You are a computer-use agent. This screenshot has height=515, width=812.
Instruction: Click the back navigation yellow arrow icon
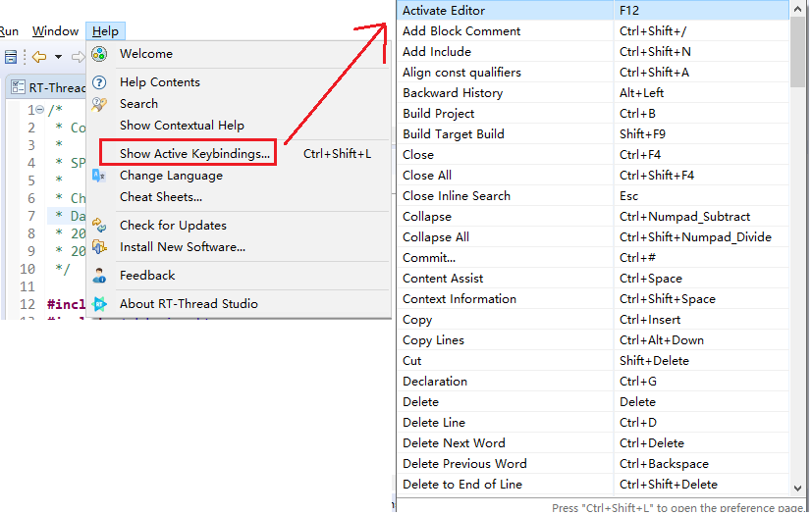pos(39,57)
